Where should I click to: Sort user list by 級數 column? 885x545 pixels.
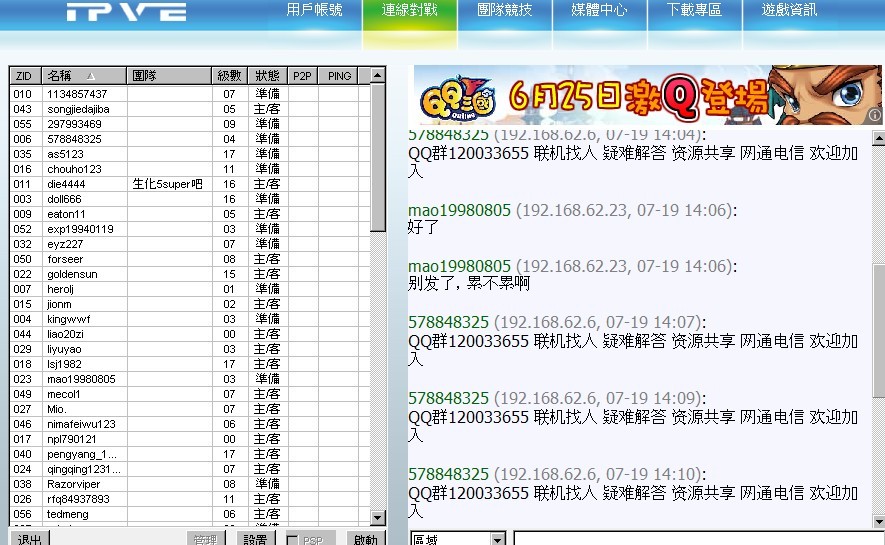(229, 76)
